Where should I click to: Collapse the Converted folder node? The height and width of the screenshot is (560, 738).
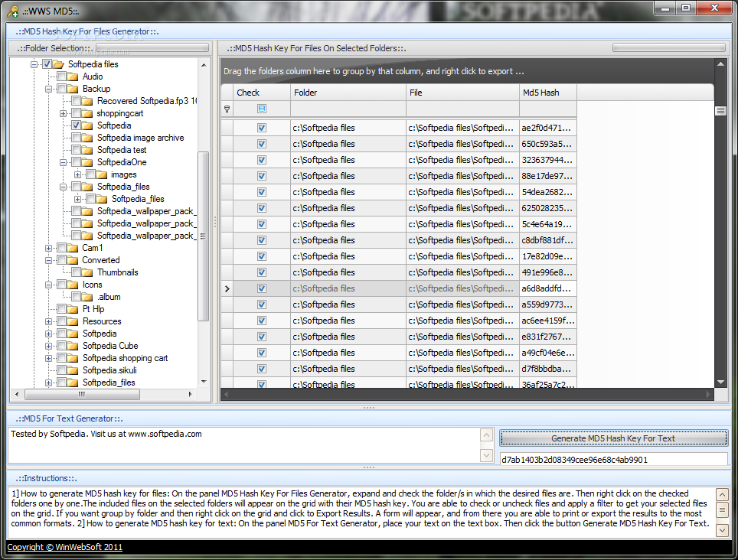tap(48, 260)
